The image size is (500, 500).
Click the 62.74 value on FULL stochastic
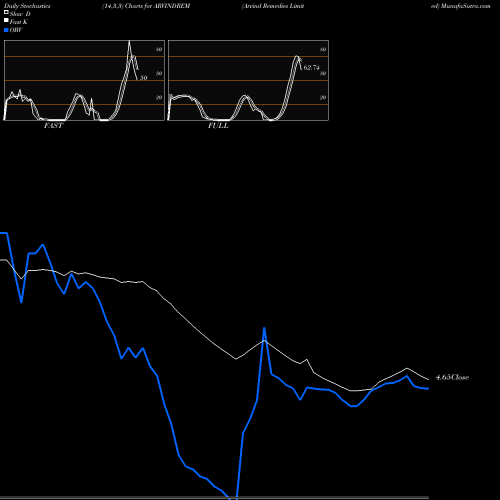click(x=311, y=68)
